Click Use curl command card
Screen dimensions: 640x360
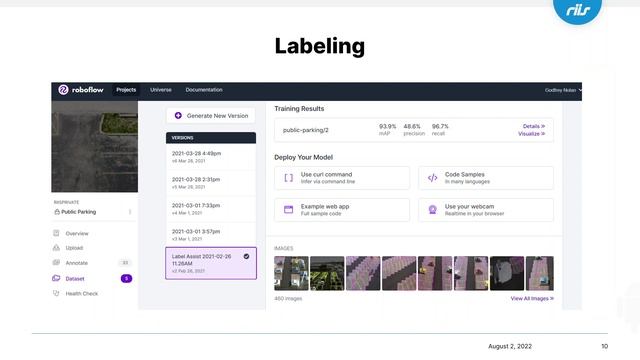[342, 178]
